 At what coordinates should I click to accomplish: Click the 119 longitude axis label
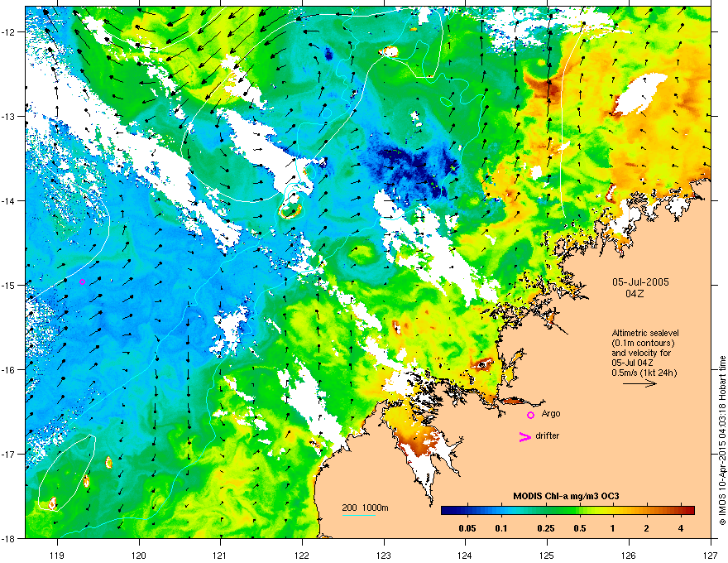[57, 555]
